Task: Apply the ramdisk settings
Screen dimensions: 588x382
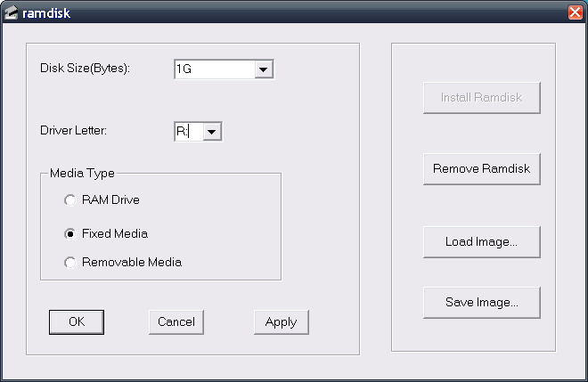Action: (281, 322)
